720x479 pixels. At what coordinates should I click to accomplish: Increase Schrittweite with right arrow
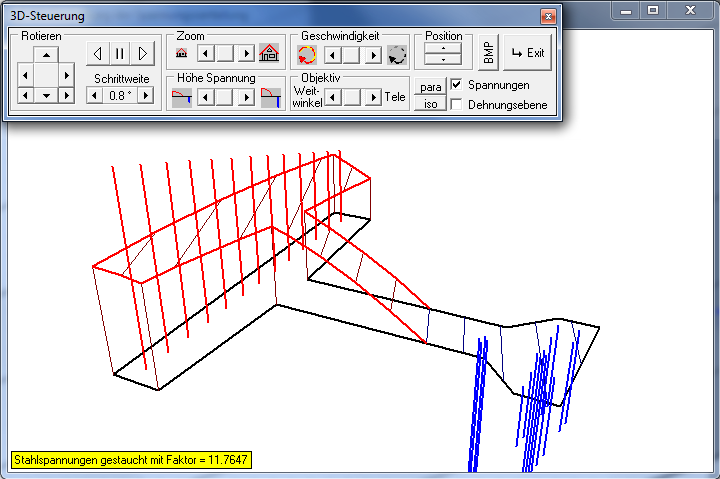tap(146, 95)
